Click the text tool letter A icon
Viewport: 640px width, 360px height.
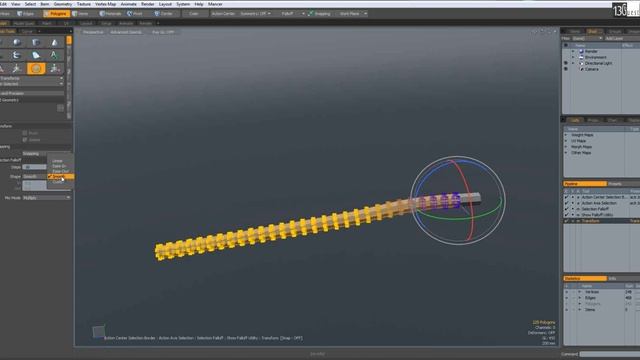click(53, 55)
